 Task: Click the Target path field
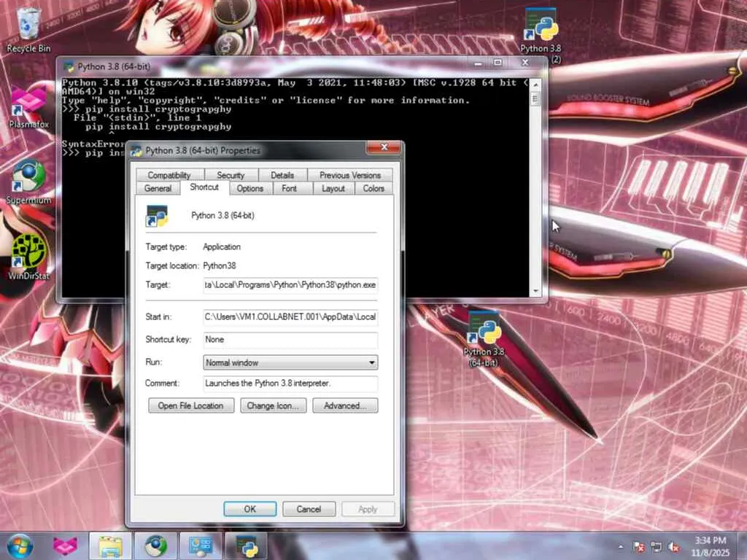[x=290, y=285]
